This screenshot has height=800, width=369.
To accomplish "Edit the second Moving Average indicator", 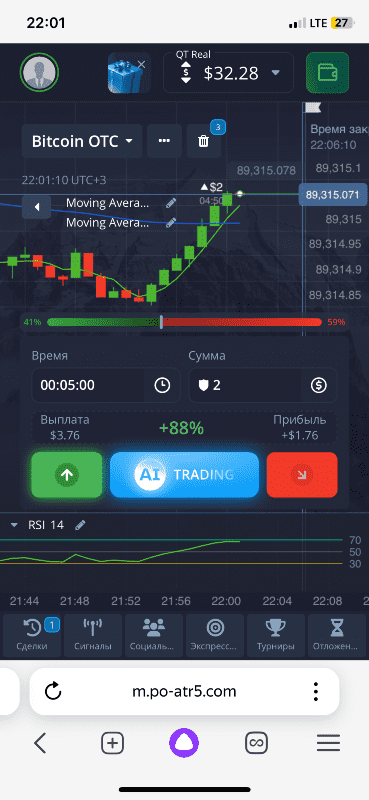I will click(x=171, y=222).
